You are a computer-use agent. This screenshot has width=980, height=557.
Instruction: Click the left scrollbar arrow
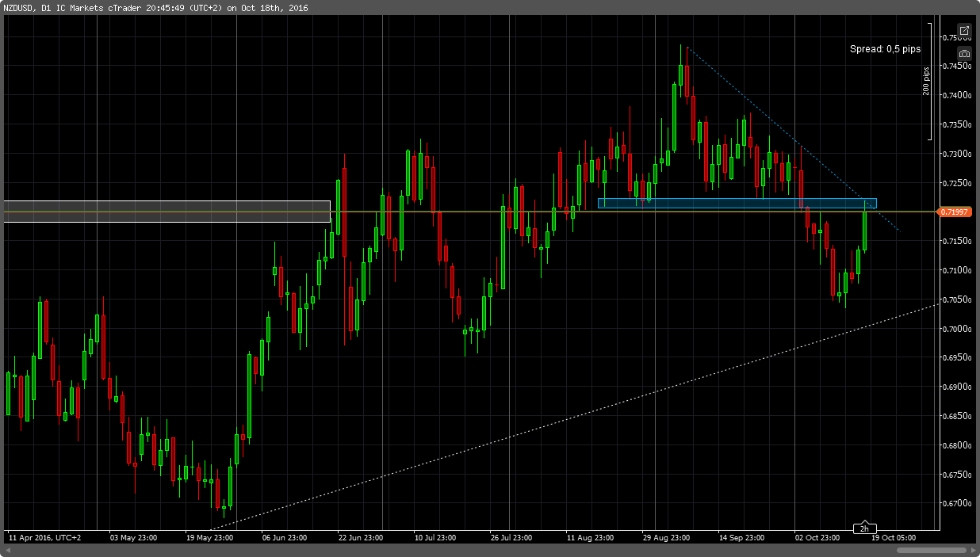(7, 549)
